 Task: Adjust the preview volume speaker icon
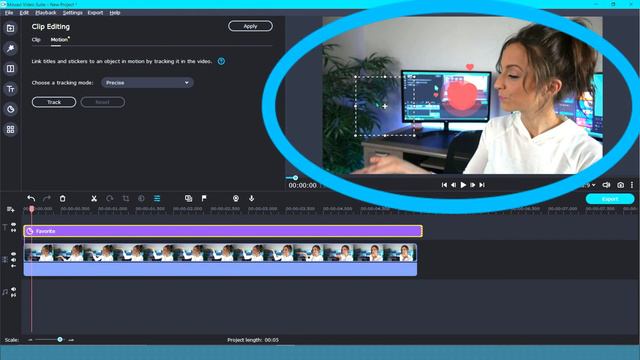[x=607, y=185]
